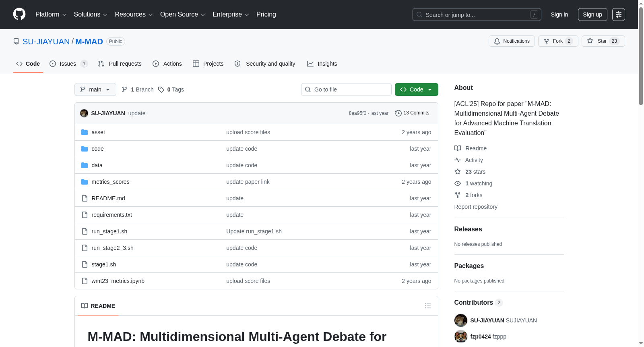Click the data folder icon
The image size is (644, 347).
tap(85, 165)
